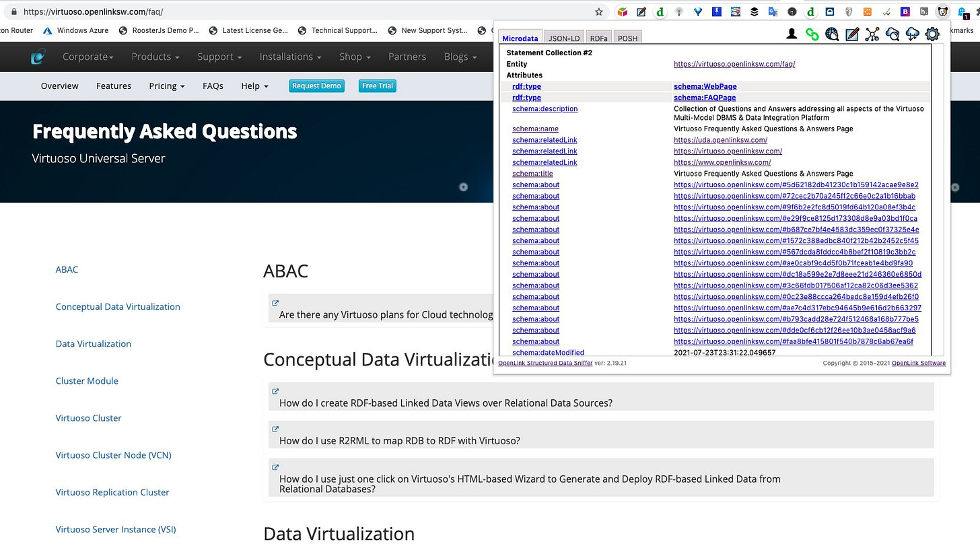Click the colorful cube extension icon
980x546 pixels.
pyautogui.click(x=623, y=11)
